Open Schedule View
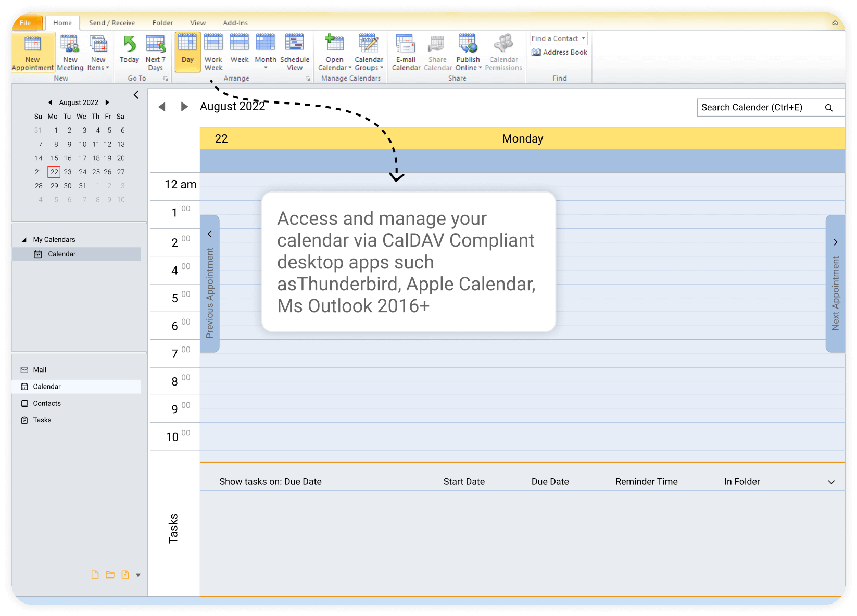Image resolution: width=857 pixels, height=616 pixels. pyautogui.click(x=294, y=52)
